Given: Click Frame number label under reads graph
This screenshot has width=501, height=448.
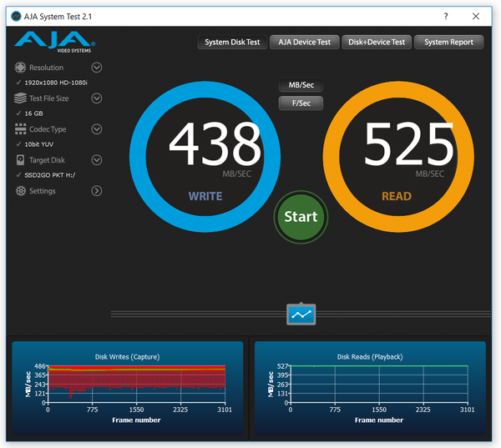Looking at the screenshot, I should point(379,420).
